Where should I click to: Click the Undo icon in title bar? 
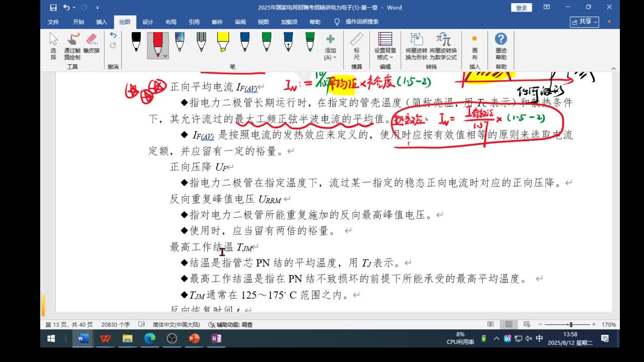[x=66, y=8]
